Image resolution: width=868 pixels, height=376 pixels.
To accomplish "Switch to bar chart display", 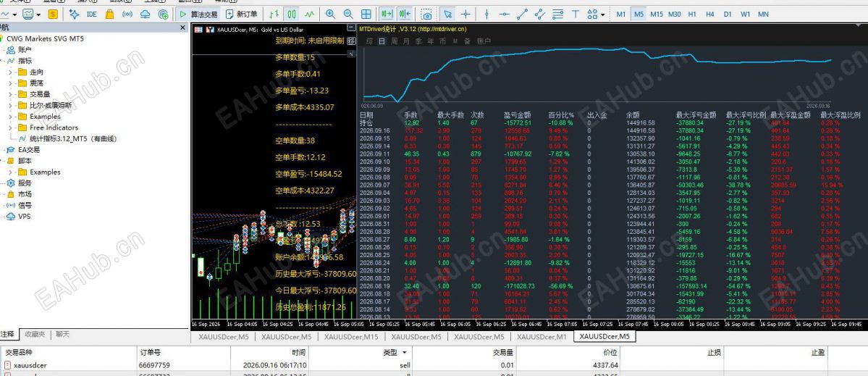I will pos(274,14).
